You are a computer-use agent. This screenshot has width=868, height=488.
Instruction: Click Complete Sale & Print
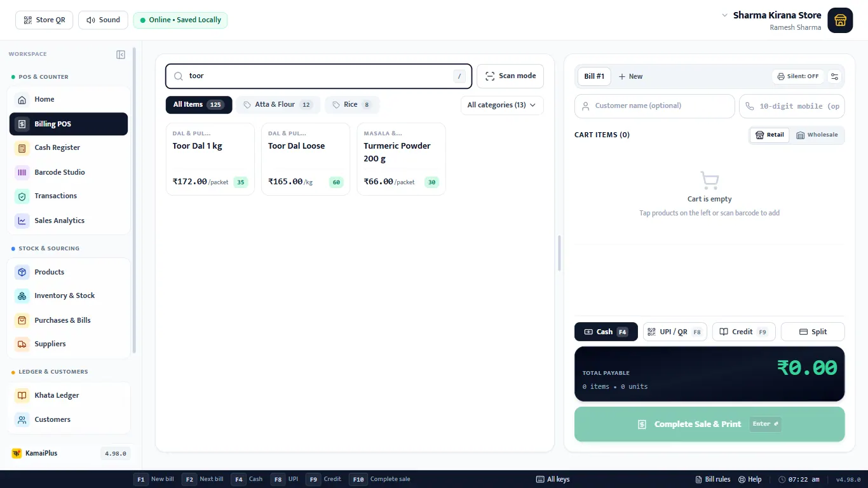(x=710, y=424)
